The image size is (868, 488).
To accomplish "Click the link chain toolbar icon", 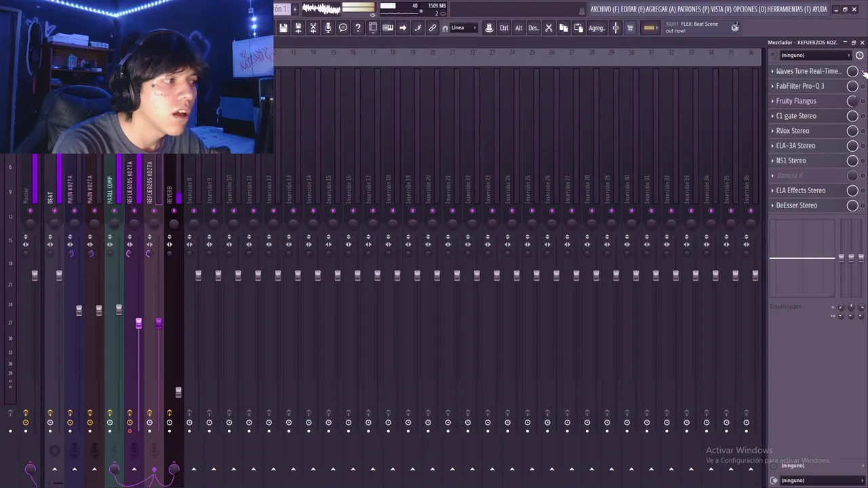I will click(x=433, y=28).
